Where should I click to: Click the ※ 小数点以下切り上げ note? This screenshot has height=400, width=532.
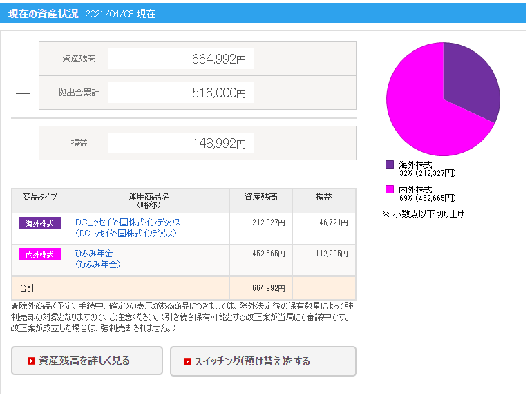(423, 213)
